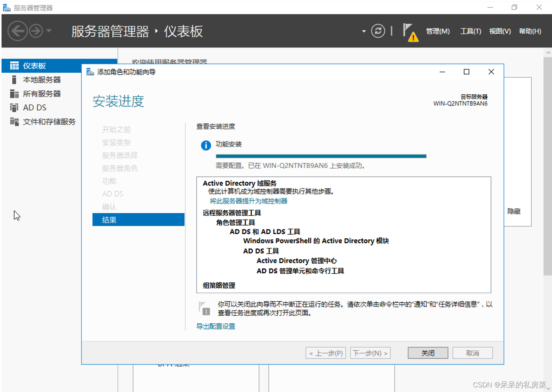Click the 仪表板 sidebar icon
552x392 pixels.
click(x=14, y=66)
